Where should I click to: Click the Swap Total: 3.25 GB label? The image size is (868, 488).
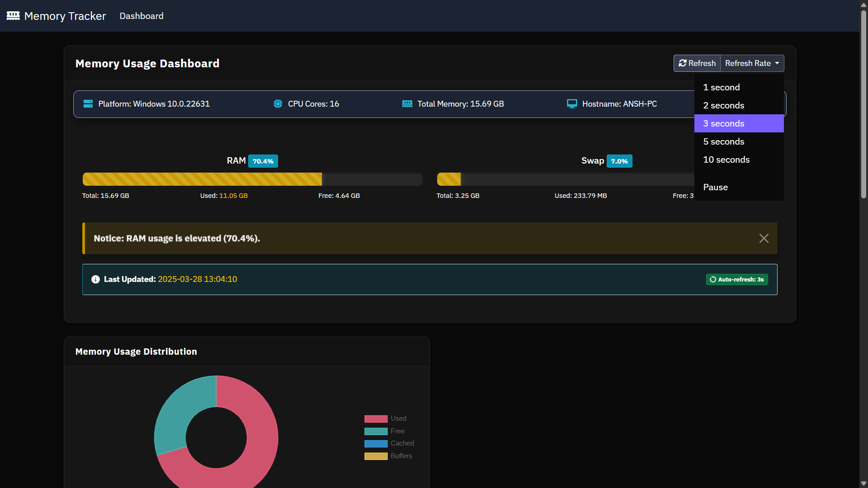[x=458, y=196]
